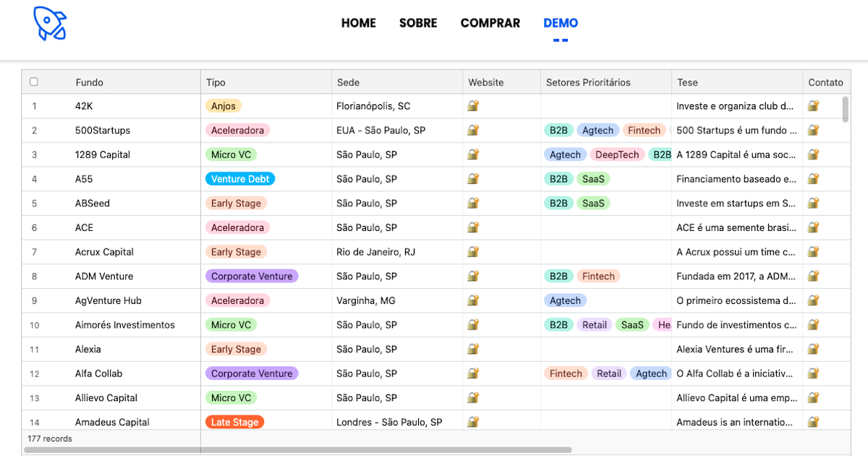The height and width of the screenshot is (456, 868).
Task: Click the Micro VC tag for 1289 Capital
Action: [231, 154]
